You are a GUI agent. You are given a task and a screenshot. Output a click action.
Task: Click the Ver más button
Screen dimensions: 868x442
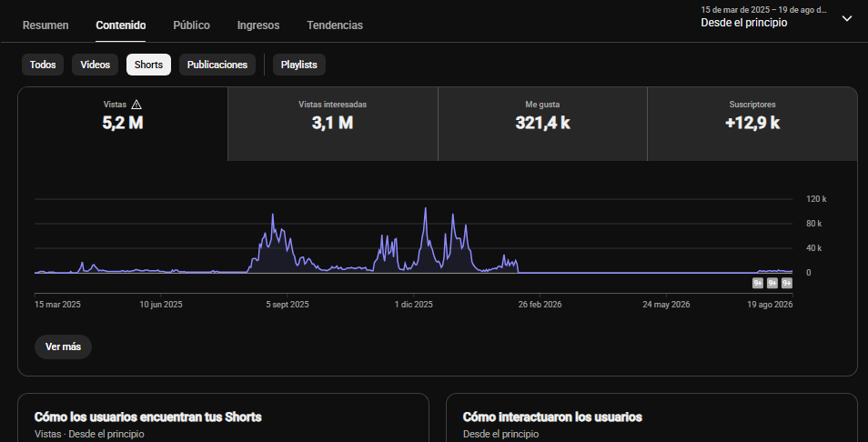(x=63, y=347)
